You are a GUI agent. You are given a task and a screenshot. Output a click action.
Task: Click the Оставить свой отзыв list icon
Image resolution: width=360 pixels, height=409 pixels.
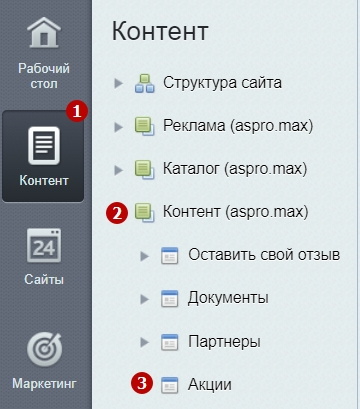click(x=170, y=256)
